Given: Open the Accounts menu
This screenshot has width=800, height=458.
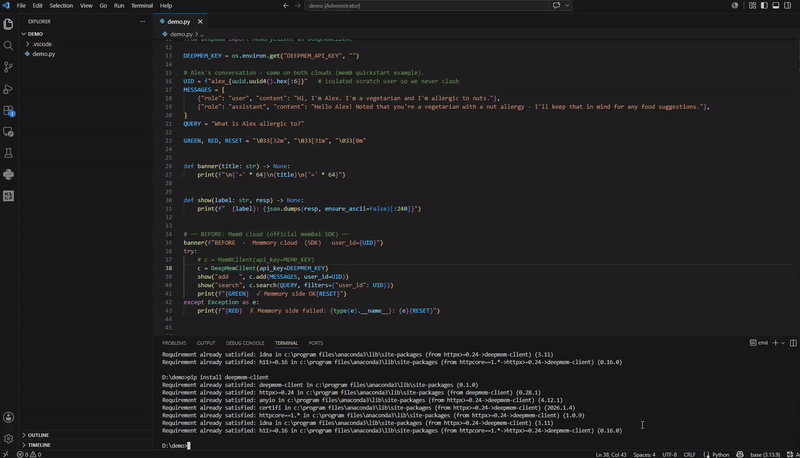Looking at the screenshot, I should pyautogui.click(x=8, y=417).
